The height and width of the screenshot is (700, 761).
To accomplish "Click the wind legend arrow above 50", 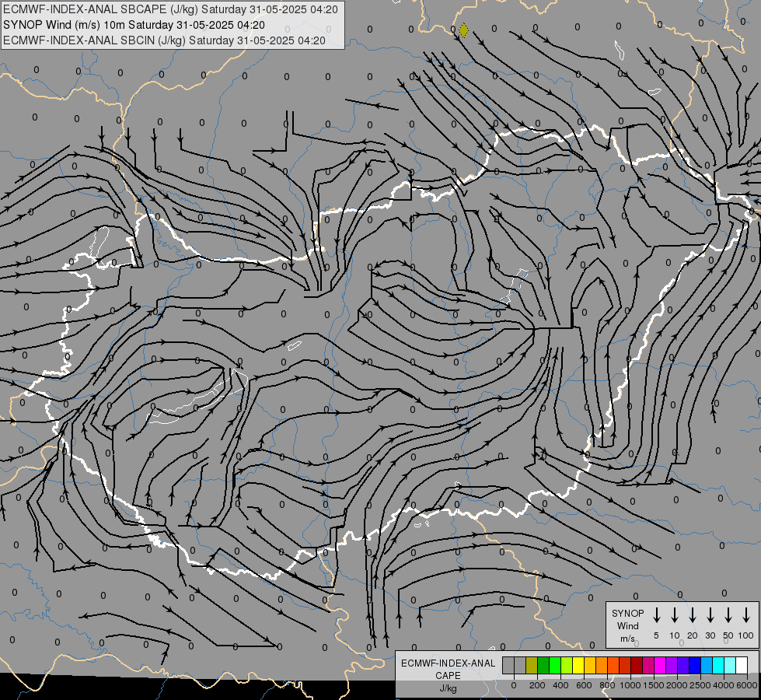I will (728, 615).
